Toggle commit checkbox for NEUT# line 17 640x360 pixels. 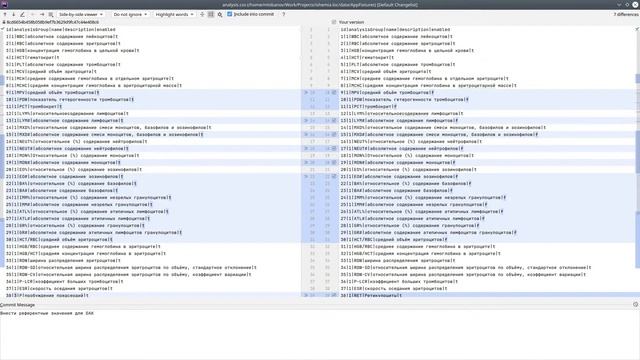coord(334,149)
